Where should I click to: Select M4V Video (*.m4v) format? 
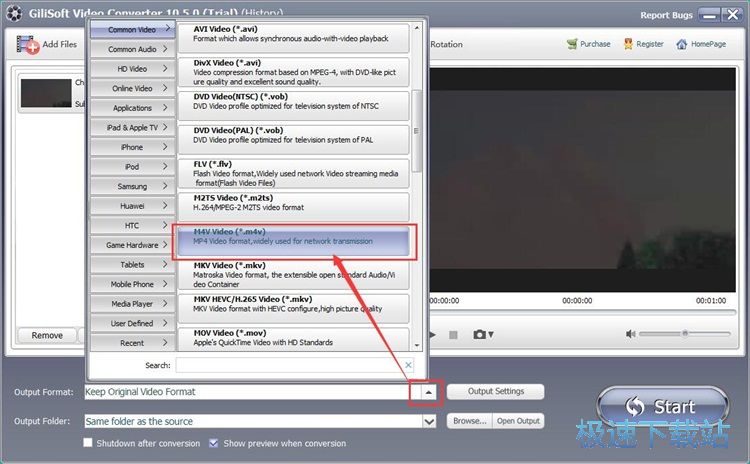(x=294, y=241)
